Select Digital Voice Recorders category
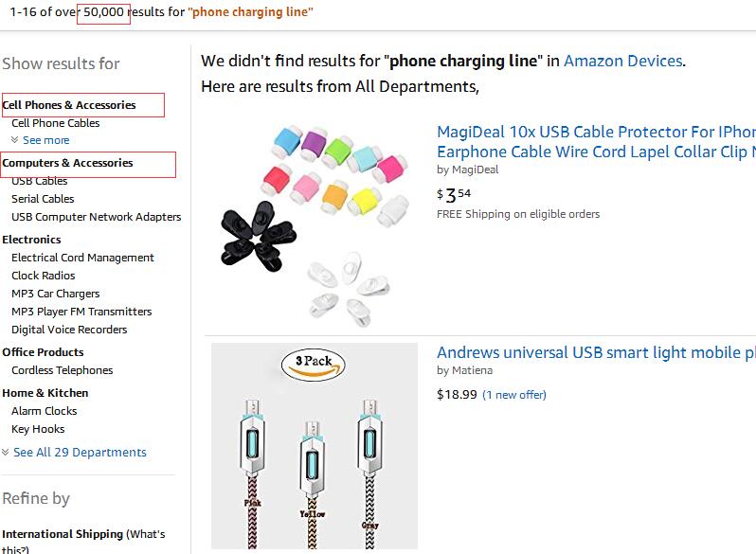 (69, 330)
